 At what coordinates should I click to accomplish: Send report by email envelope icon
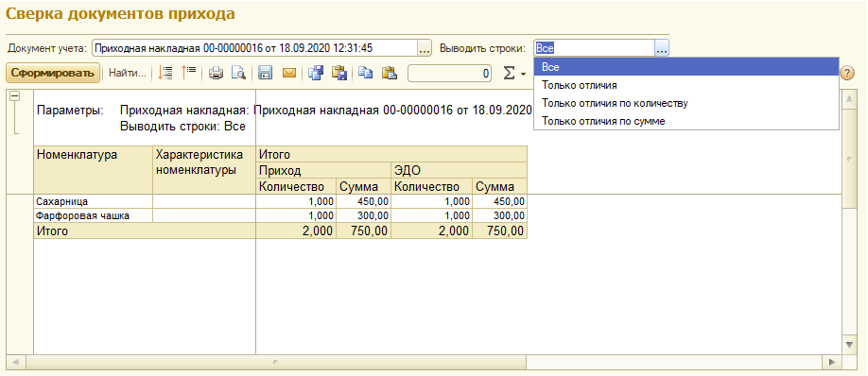[x=289, y=73]
